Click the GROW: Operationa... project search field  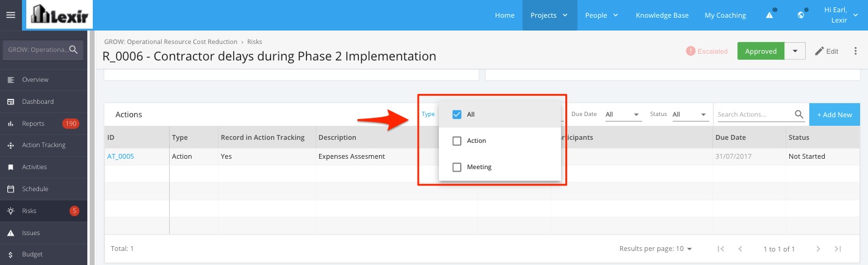pos(43,49)
